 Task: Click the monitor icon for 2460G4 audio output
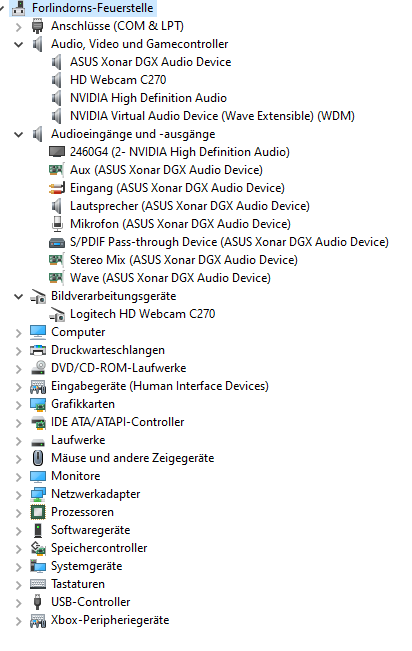[57, 152]
